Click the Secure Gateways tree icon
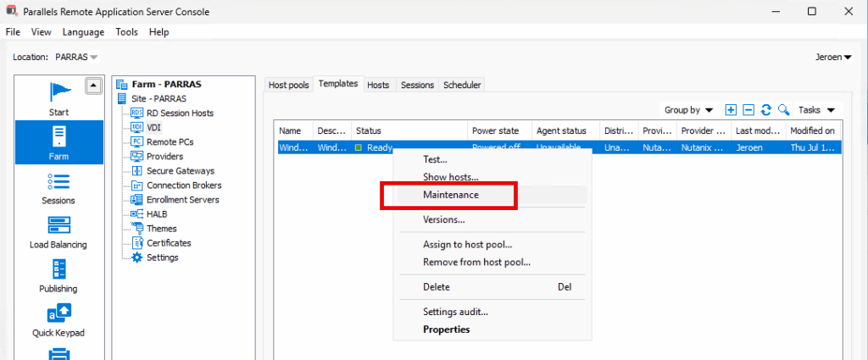Image resolution: width=868 pixels, height=360 pixels. tap(137, 171)
